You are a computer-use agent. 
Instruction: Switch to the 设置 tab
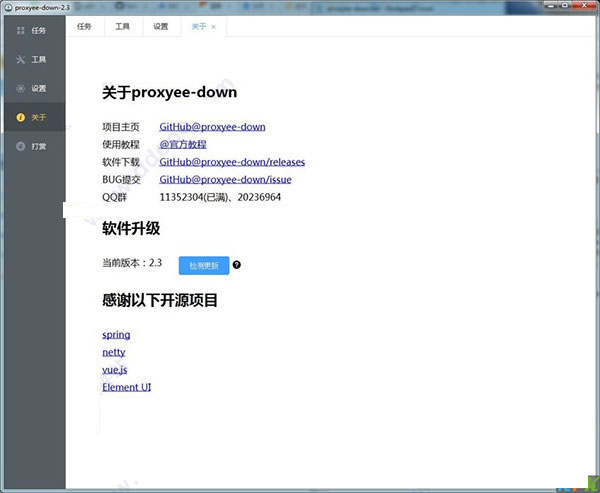[161, 26]
